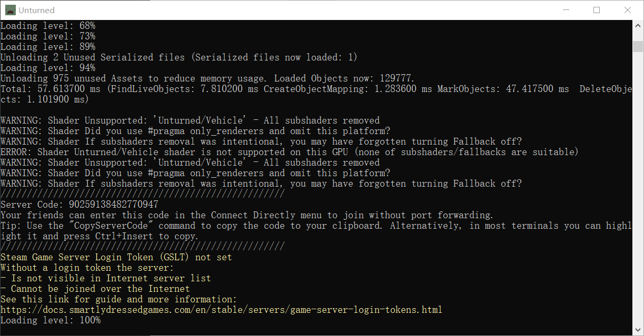
Task: Click the smartlydressedgames.com docs URL
Action: coord(221,310)
